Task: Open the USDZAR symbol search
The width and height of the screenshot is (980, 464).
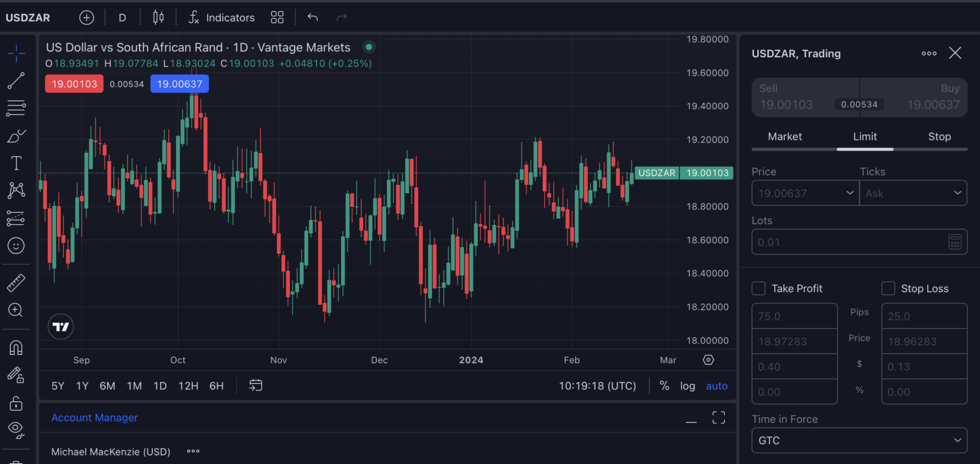Action: point(28,18)
